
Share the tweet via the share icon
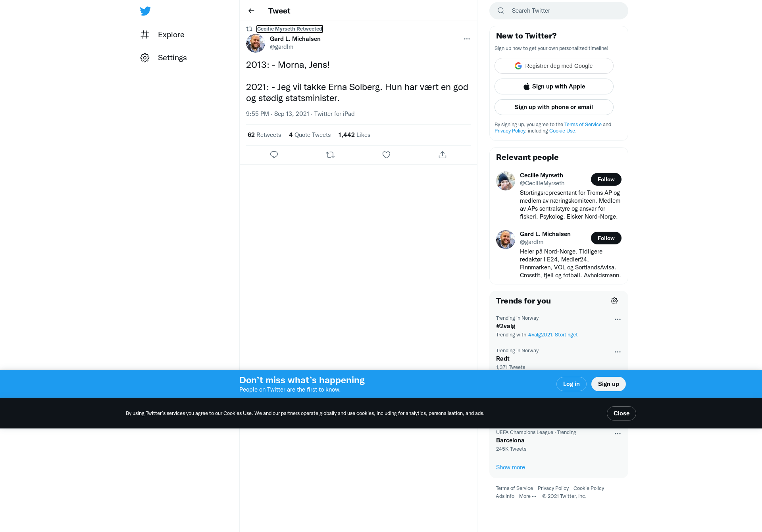coord(443,155)
